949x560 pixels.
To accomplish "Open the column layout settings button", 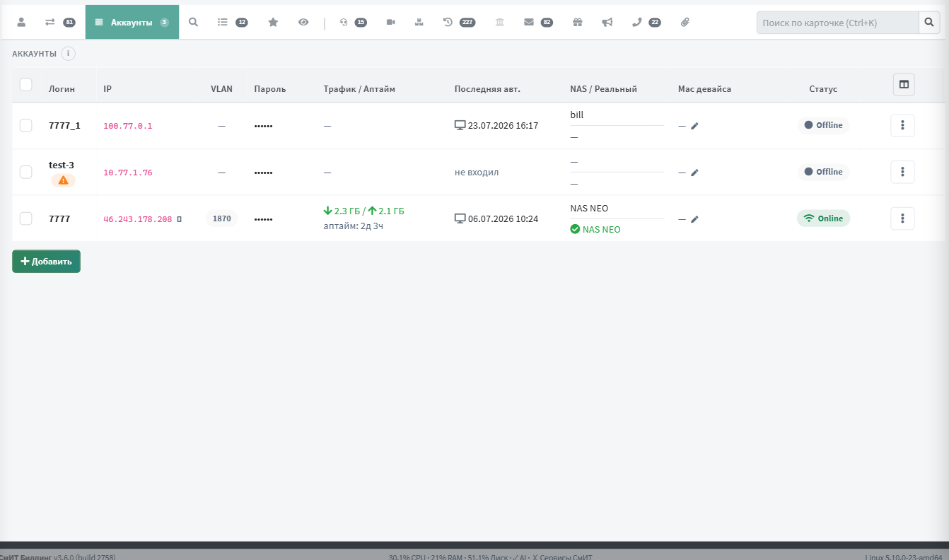I will [904, 84].
